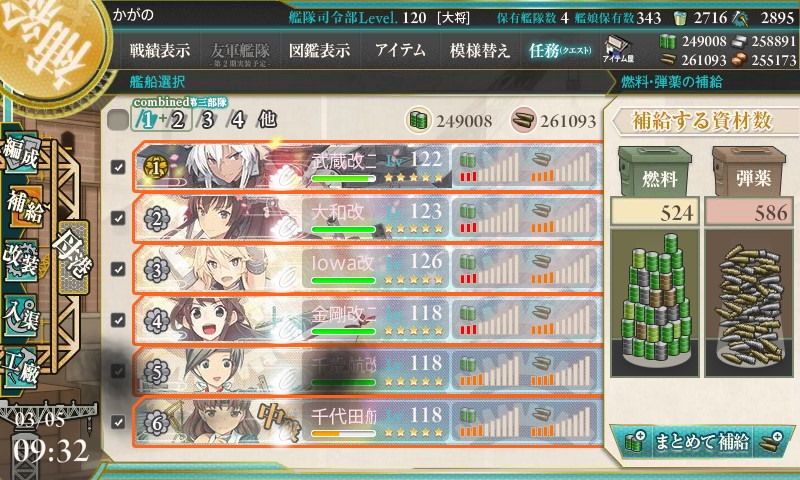Click the まとめて補給 resupply all button
Image resolution: width=800 pixels, height=480 pixels.
pos(702,441)
